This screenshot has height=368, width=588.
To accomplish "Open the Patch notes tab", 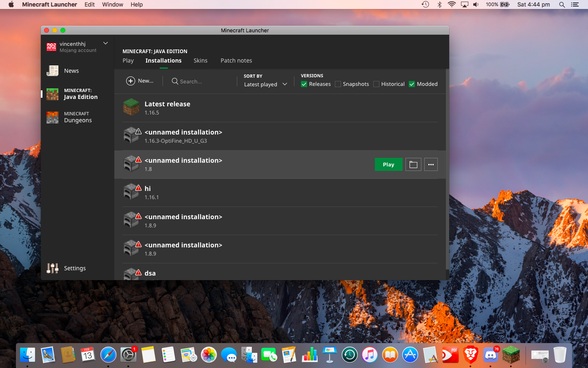I will point(236,61).
